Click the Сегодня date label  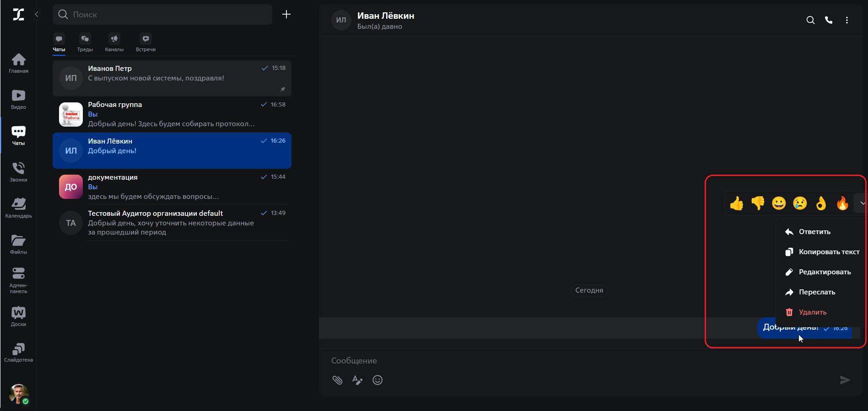589,290
